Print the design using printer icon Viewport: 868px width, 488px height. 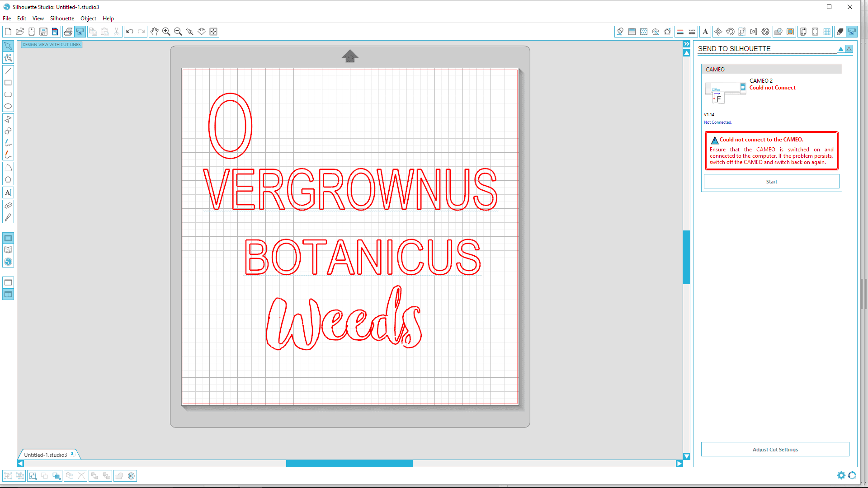coord(68,32)
